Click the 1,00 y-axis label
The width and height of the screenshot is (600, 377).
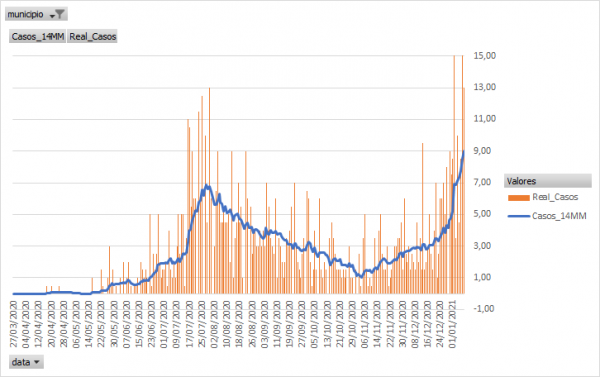[483, 277]
